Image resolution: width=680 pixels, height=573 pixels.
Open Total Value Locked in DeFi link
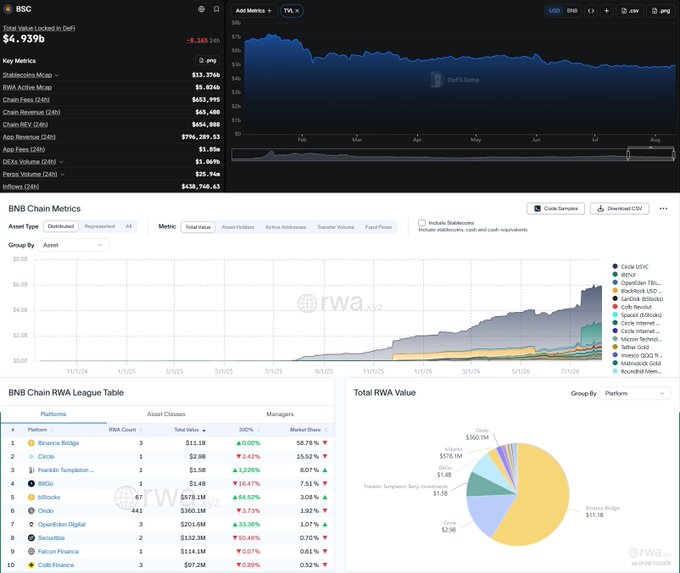point(39,28)
